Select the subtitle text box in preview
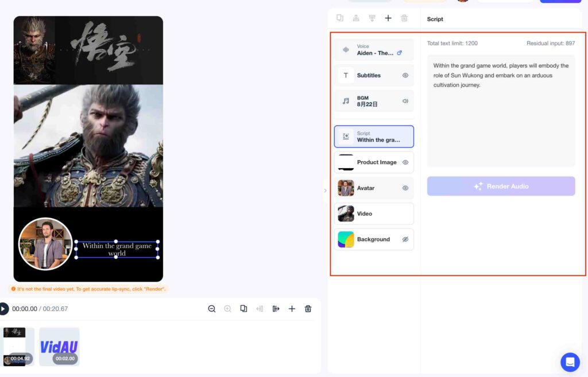 117,250
